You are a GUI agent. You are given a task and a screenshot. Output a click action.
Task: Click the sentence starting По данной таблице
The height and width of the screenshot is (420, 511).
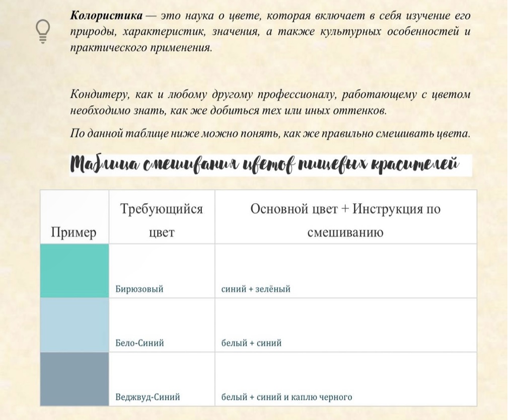(x=270, y=133)
